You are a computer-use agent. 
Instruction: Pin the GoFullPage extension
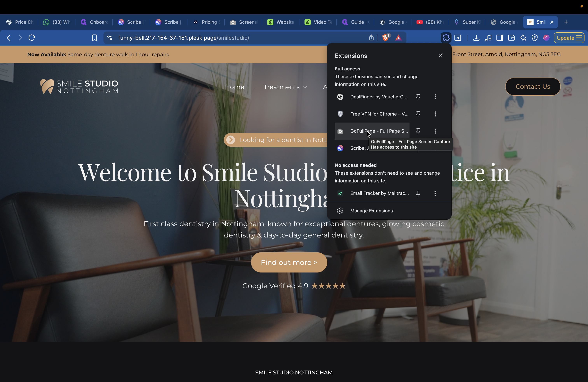pos(418,131)
